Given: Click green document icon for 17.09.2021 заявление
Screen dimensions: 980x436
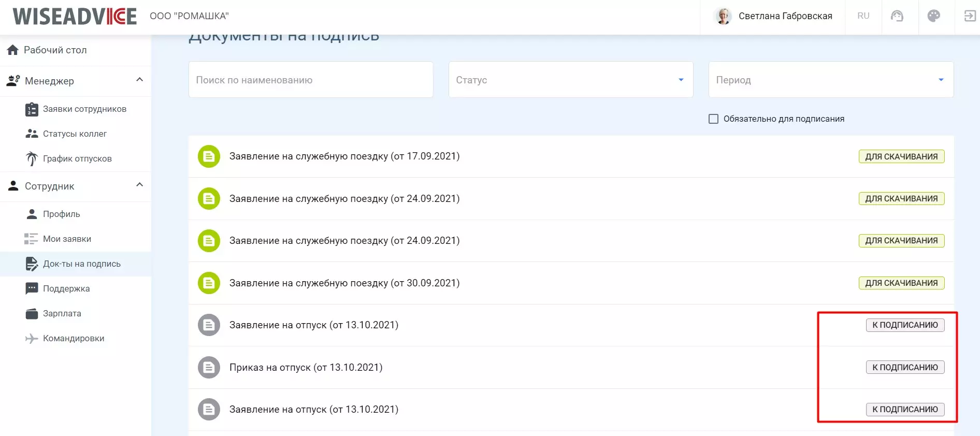Looking at the screenshot, I should pos(209,156).
